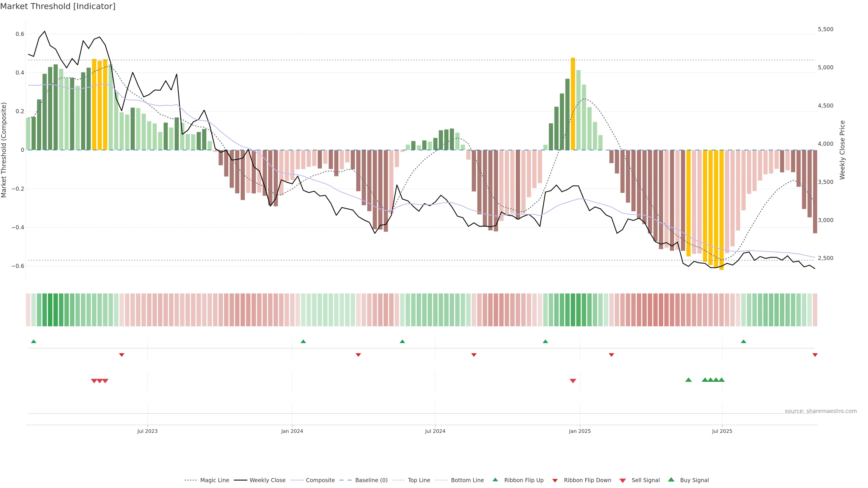Click Top Line legend item

pos(419,480)
